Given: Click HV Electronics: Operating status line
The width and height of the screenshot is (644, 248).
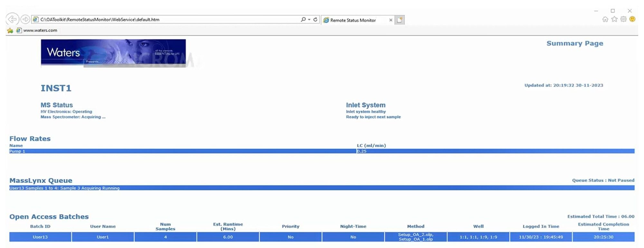Looking at the screenshot, I should pyautogui.click(x=66, y=112).
